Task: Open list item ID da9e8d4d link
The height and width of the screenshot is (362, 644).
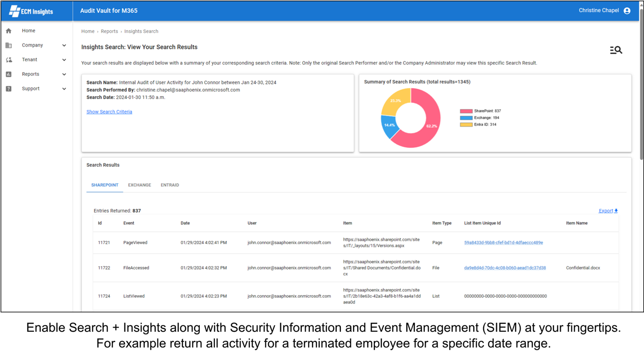Action: click(505, 268)
